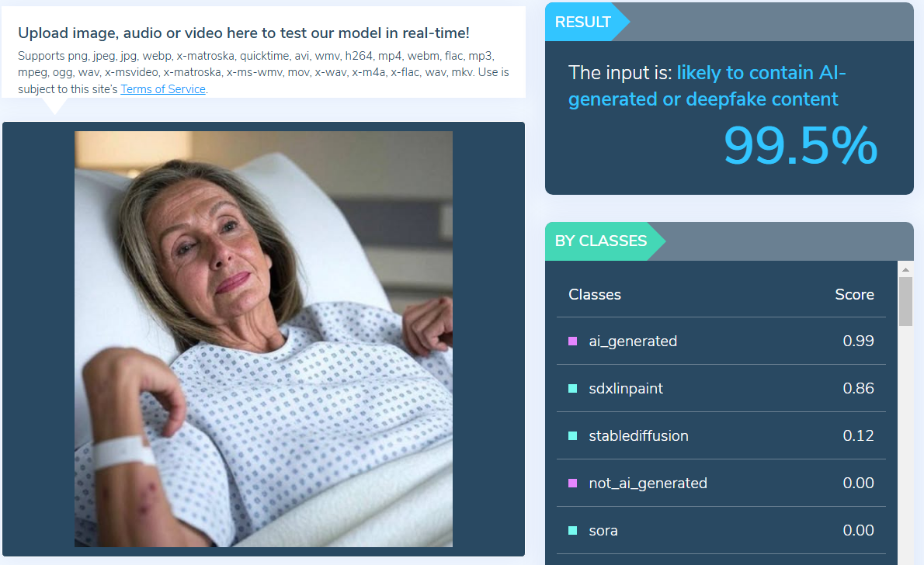Screen dimensions: 924x565
Task: Click the pink swatch beside ai_generated
Action: point(572,341)
